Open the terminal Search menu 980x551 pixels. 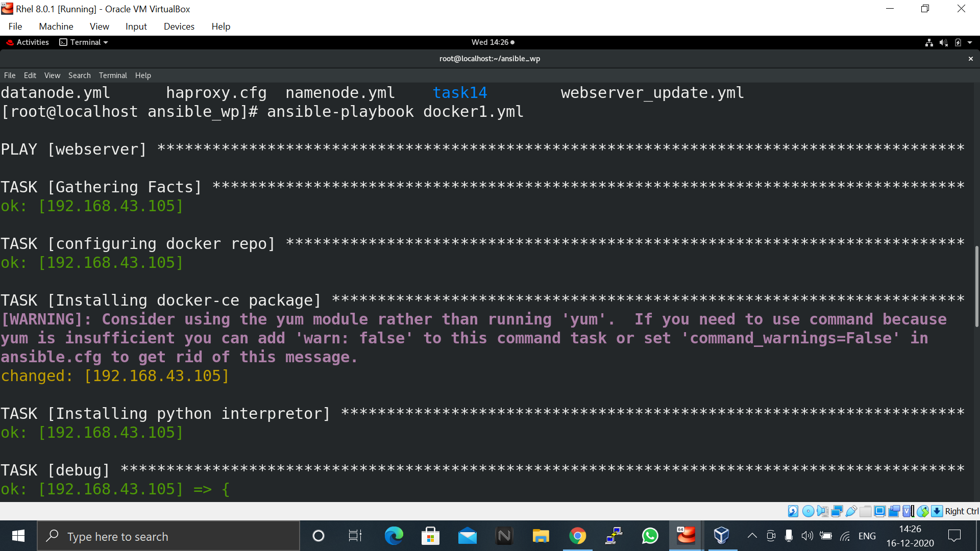tap(79, 76)
